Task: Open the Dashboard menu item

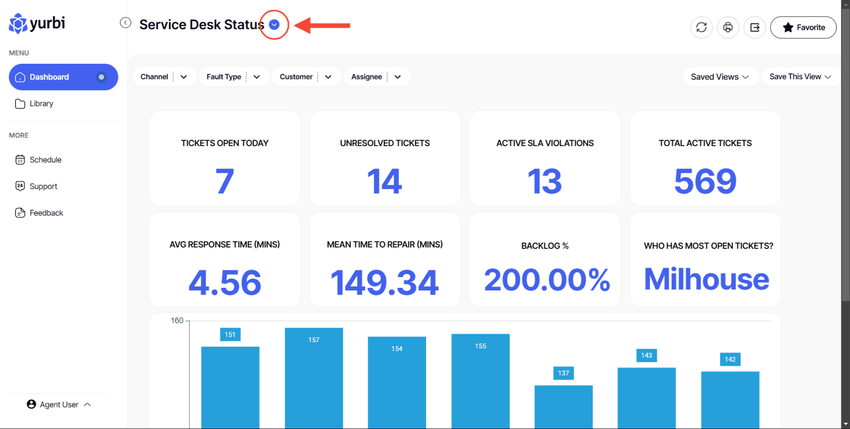Action: (x=63, y=77)
